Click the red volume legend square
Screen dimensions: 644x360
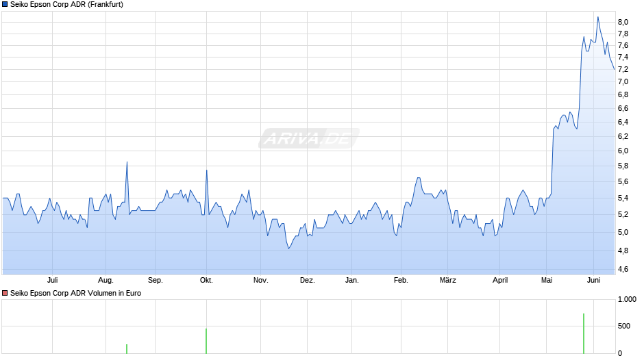point(5,293)
